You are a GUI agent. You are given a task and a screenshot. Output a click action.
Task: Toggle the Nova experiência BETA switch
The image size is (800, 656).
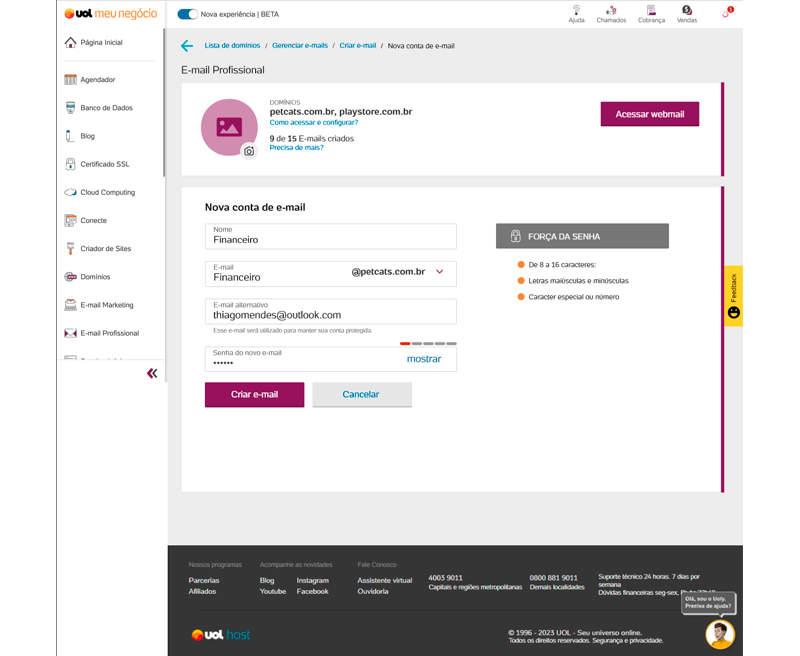tap(187, 14)
